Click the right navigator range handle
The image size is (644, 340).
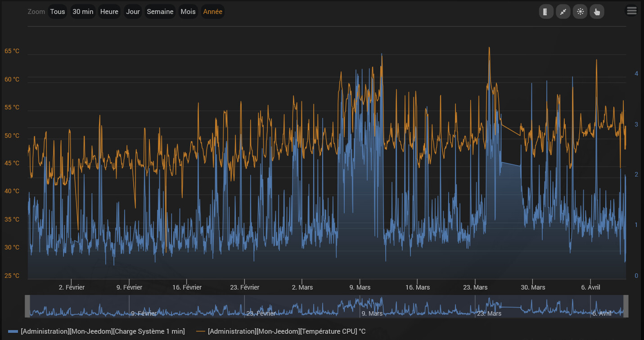(x=626, y=306)
